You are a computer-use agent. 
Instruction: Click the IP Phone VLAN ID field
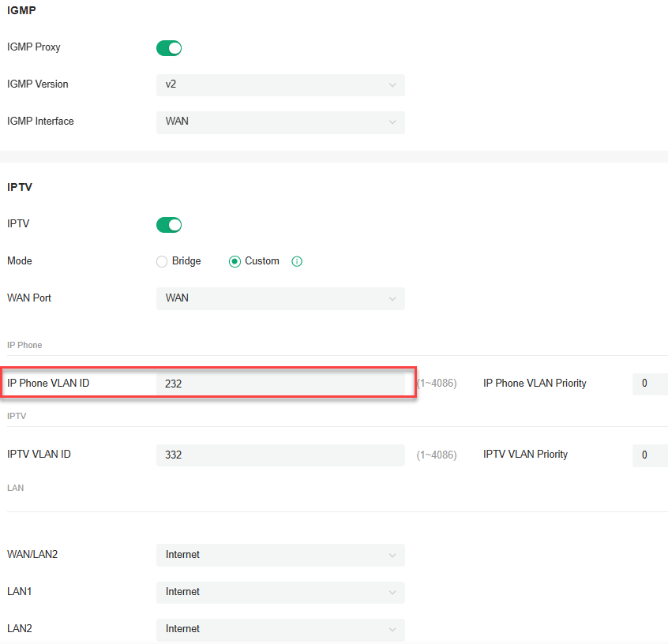[x=280, y=384]
